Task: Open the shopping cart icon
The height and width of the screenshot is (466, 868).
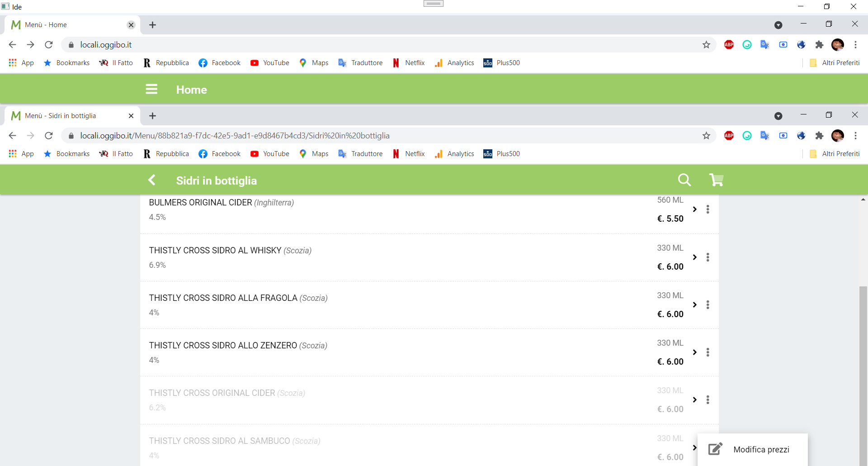Action: pyautogui.click(x=717, y=180)
